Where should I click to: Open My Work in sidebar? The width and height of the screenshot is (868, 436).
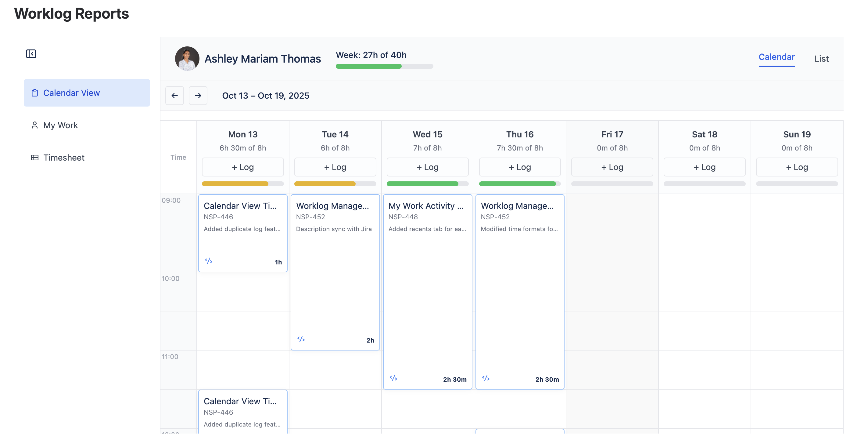(x=60, y=125)
